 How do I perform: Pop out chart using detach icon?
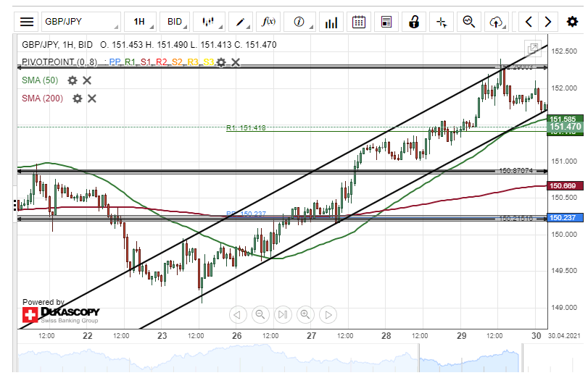tap(532, 46)
